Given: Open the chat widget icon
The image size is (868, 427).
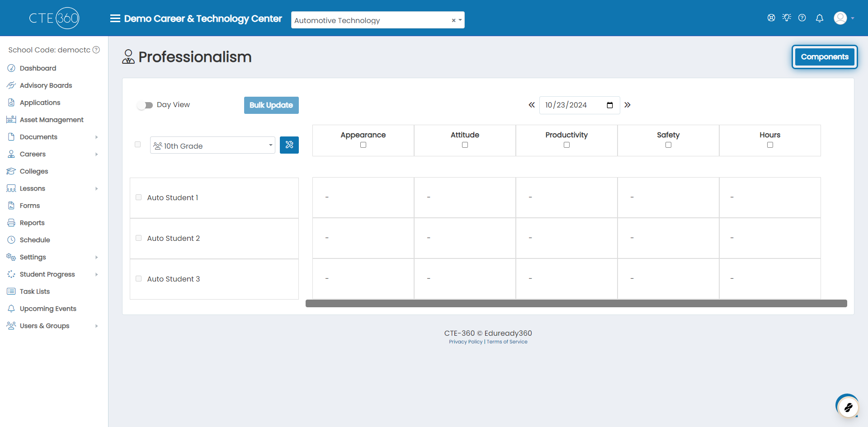Looking at the screenshot, I should (x=848, y=407).
